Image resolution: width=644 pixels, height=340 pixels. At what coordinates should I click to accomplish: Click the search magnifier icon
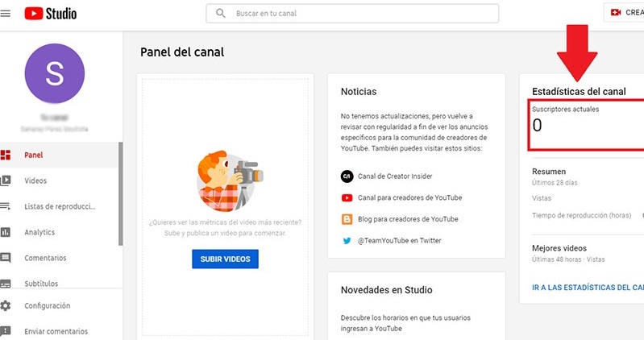coord(221,13)
